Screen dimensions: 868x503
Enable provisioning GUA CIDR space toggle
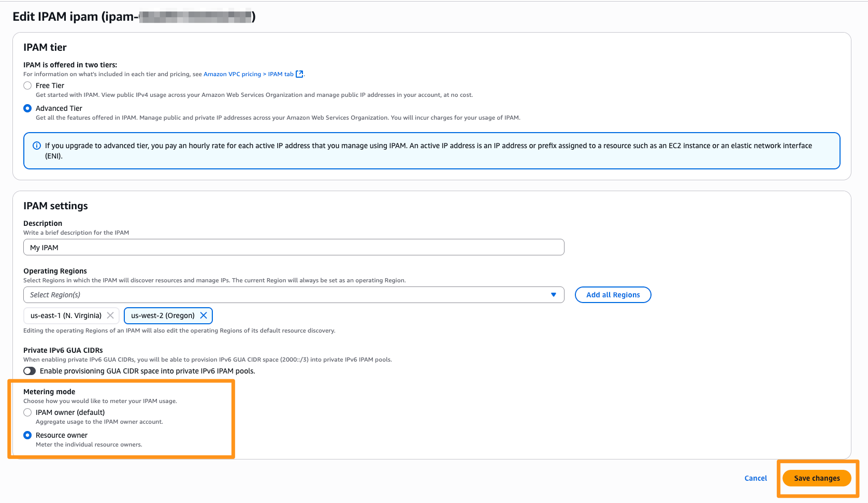pos(30,371)
